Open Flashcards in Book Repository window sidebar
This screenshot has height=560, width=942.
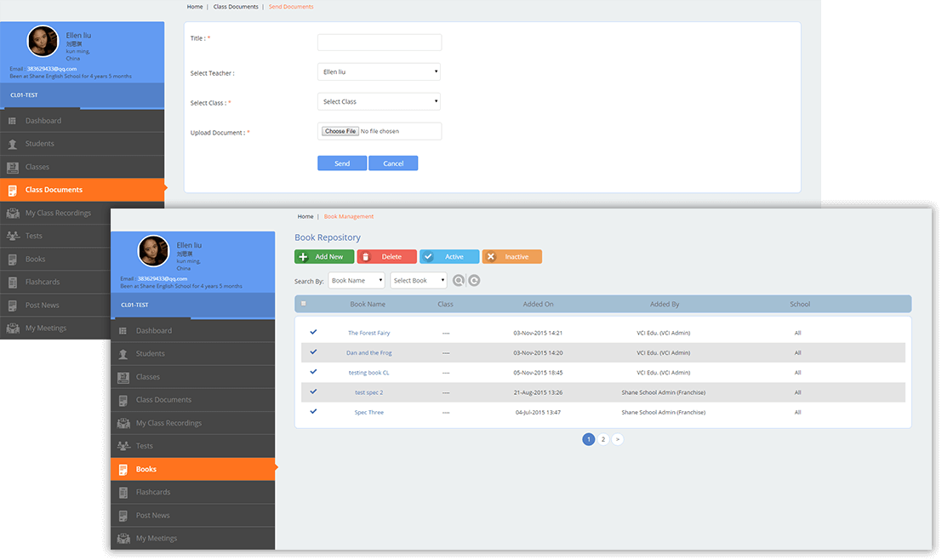pos(193,492)
